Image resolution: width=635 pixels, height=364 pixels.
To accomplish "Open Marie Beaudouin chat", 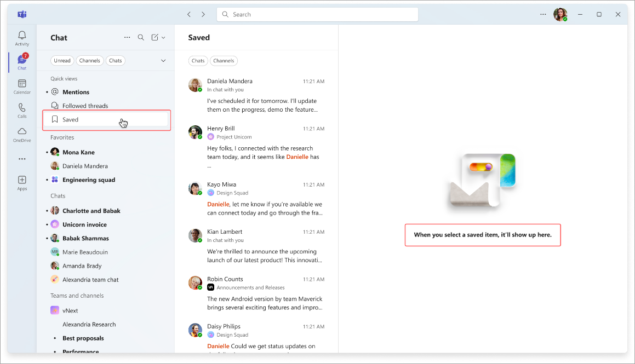I will tap(106, 252).
